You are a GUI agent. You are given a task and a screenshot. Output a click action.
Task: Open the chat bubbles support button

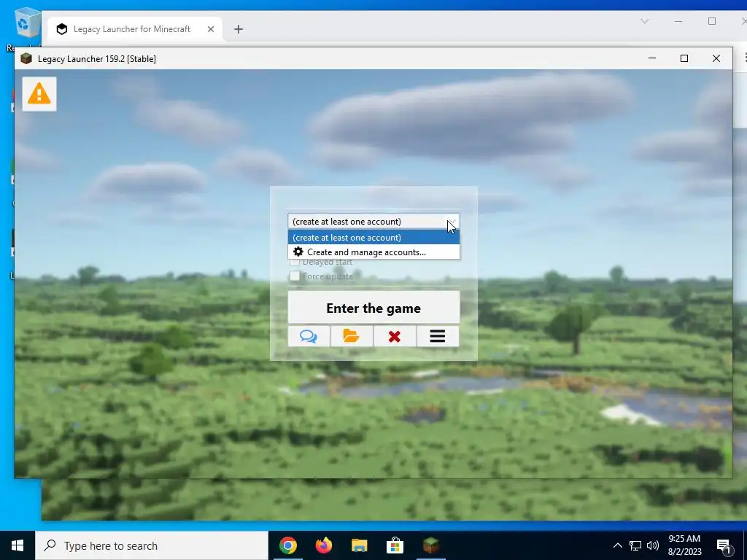pos(309,337)
